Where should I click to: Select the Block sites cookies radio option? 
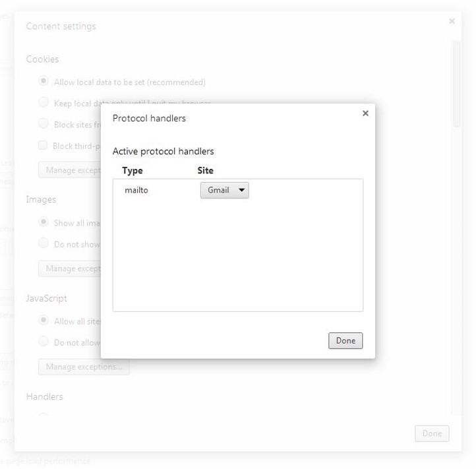click(x=44, y=124)
